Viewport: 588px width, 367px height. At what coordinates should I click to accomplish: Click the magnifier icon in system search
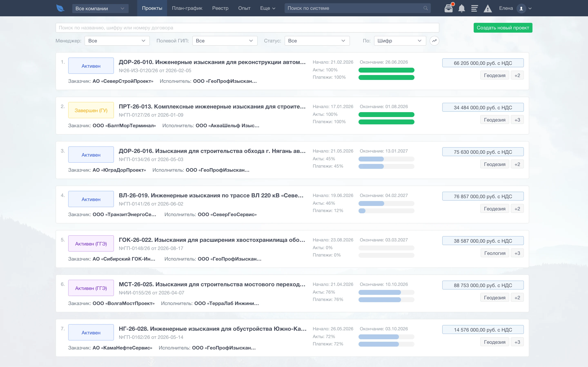pos(425,8)
